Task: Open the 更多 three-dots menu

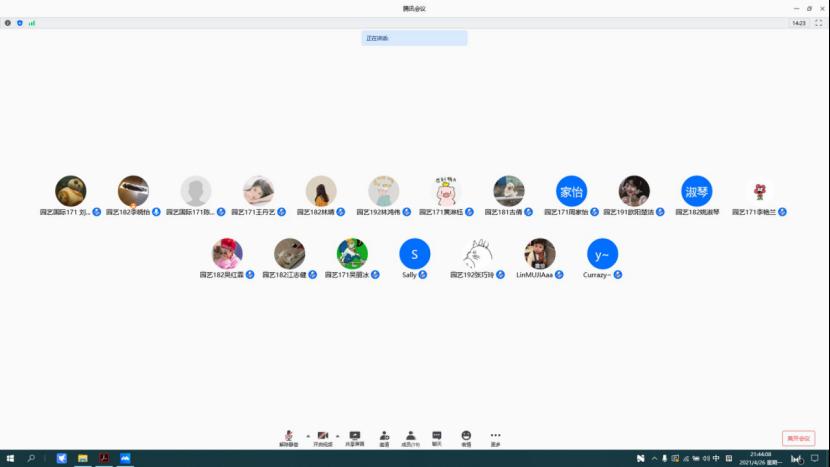Action: coord(495,437)
